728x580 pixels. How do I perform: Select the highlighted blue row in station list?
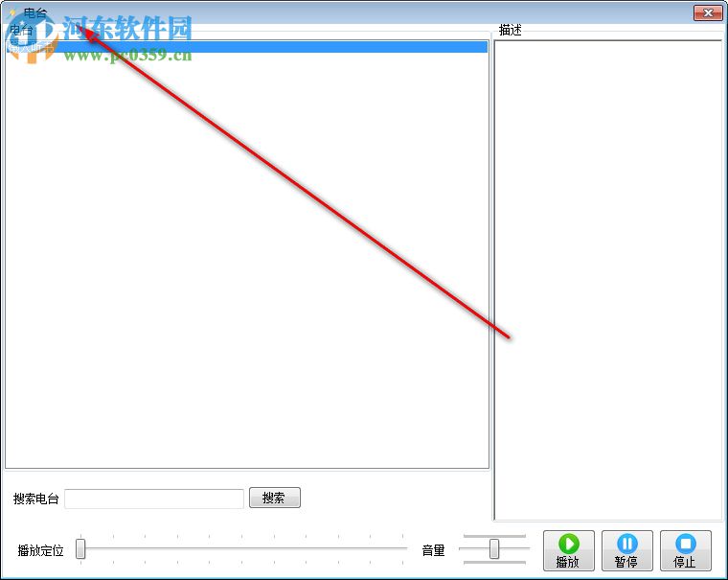pyautogui.click(x=246, y=46)
